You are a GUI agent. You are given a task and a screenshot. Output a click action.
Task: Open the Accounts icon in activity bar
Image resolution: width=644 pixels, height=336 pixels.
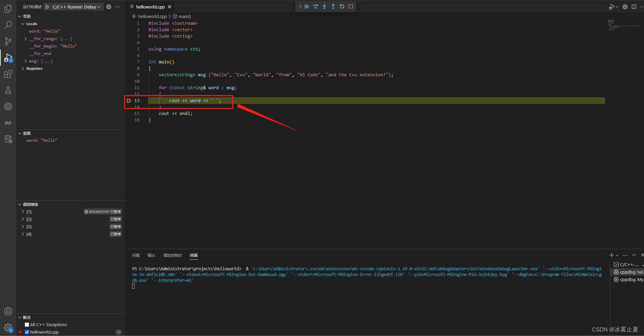8,311
